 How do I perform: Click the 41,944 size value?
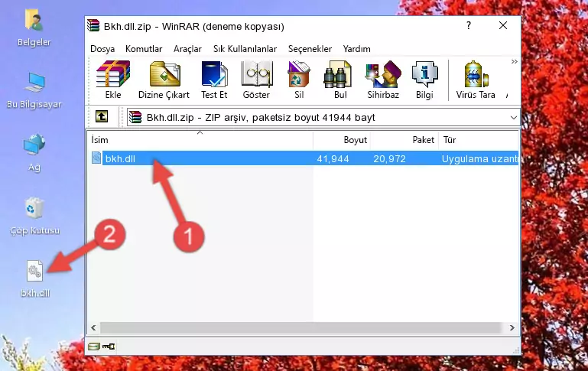click(333, 158)
